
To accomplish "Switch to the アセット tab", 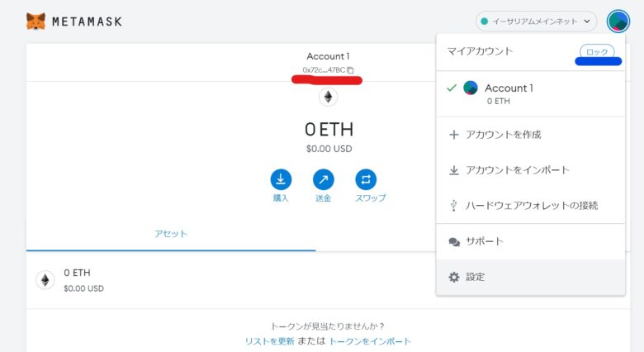I will [x=171, y=234].
